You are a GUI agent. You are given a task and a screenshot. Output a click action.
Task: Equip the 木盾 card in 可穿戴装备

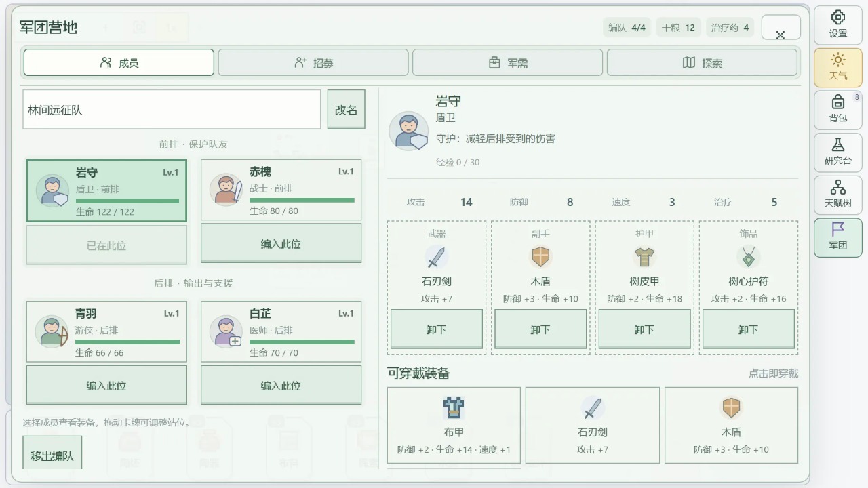731,425
